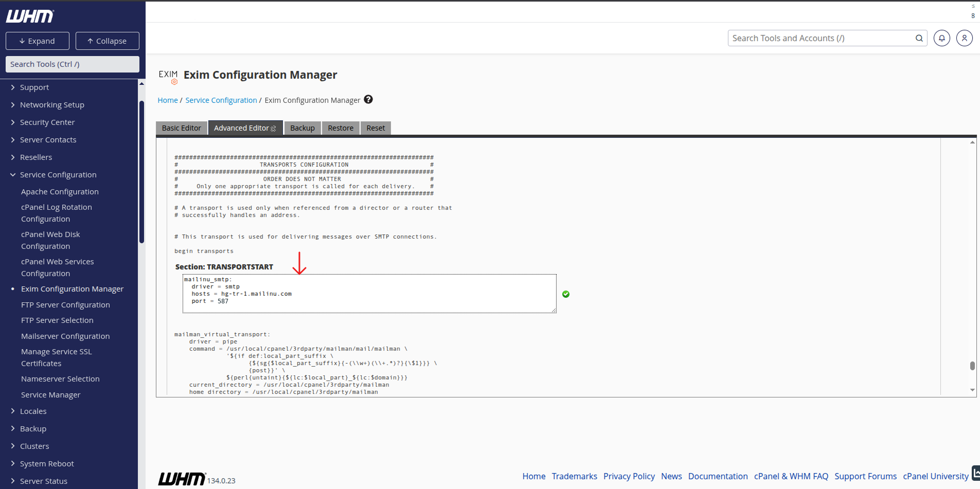Open FTP Server Selection
Screen dimensions: 980x489
click(x=57, y=320)
